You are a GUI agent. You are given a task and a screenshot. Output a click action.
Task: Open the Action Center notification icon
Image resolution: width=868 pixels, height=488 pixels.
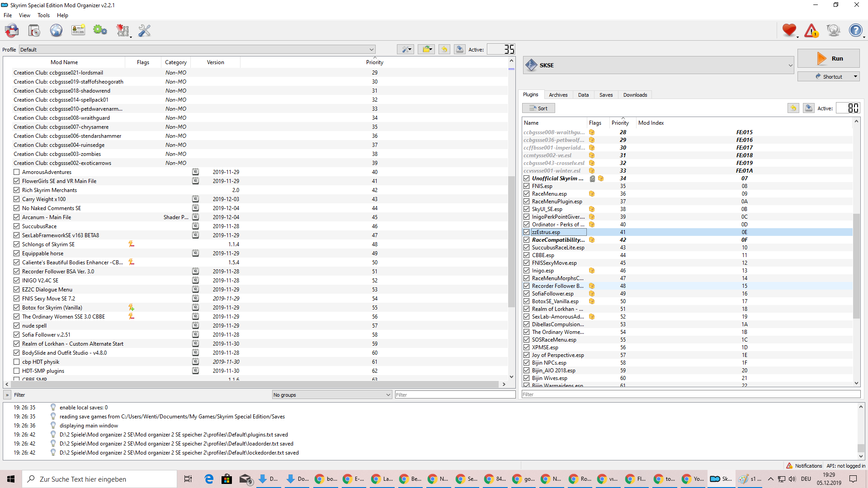(854, 479)
